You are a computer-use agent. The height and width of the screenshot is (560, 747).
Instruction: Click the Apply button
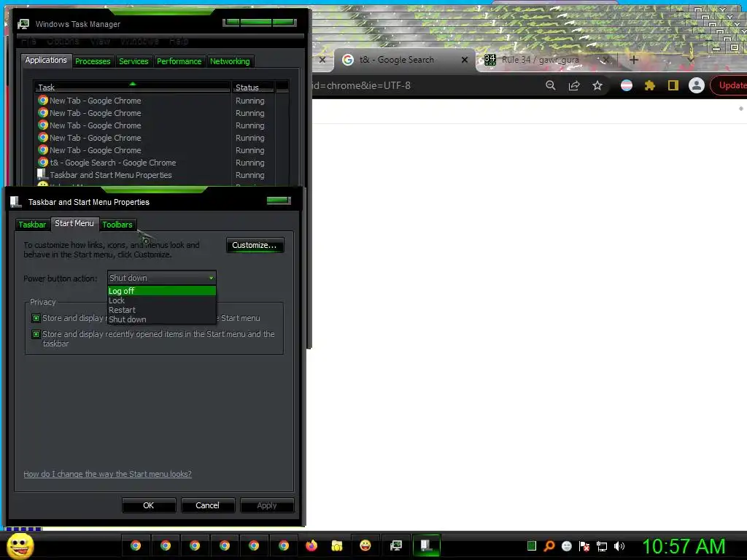pyautogui.click(x=267, y=505)
